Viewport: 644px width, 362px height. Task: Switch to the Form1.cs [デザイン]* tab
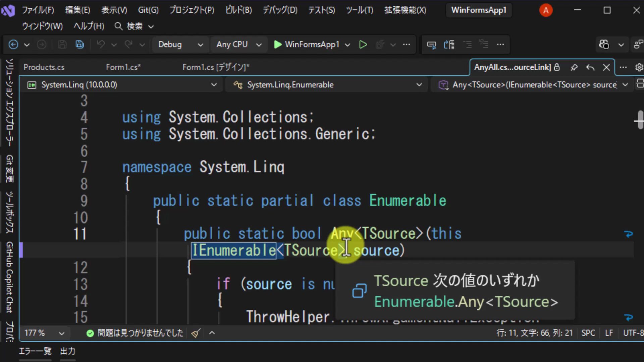click(216, 67)
